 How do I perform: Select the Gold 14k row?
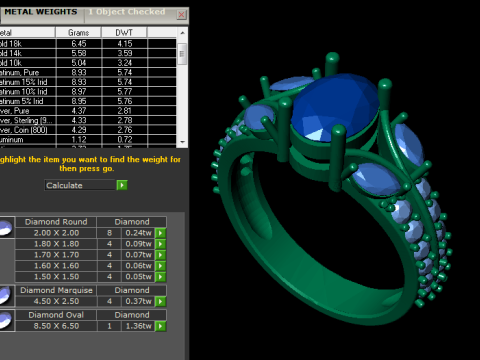tap(88, 53)
